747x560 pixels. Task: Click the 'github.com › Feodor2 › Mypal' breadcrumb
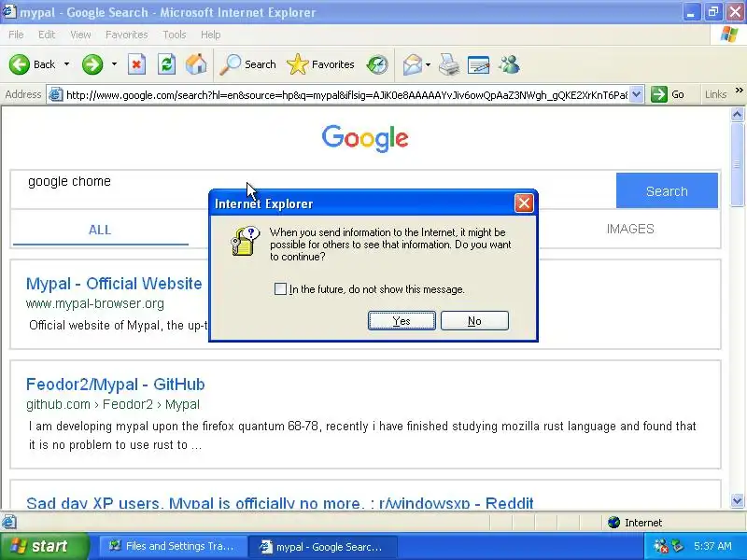point(113,404)
